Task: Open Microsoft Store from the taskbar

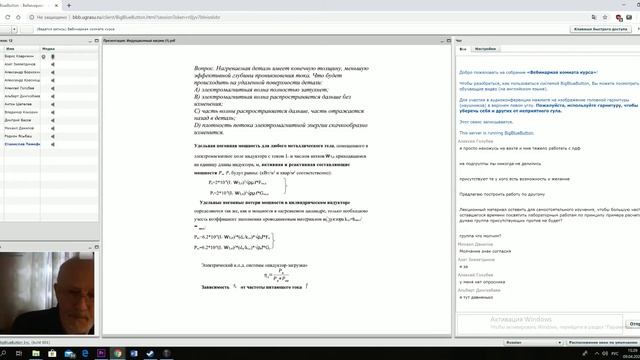Action: [x=52, y=353]
